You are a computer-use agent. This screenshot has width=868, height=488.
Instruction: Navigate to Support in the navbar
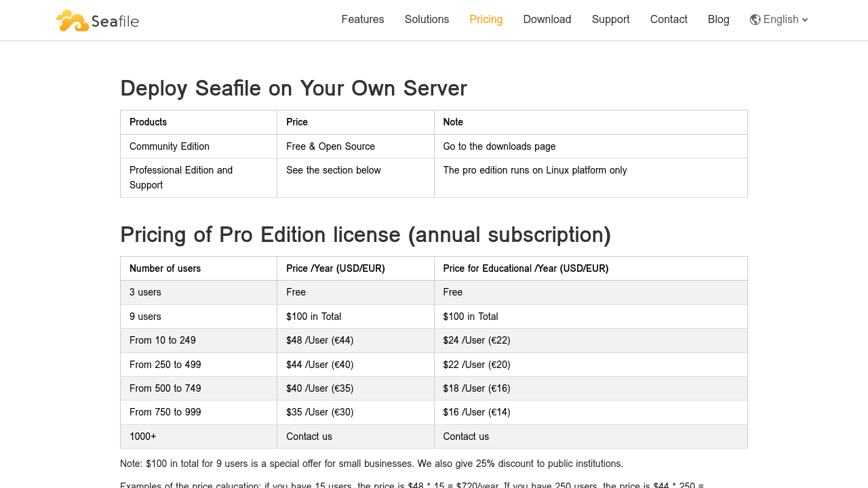pos(610,20)
